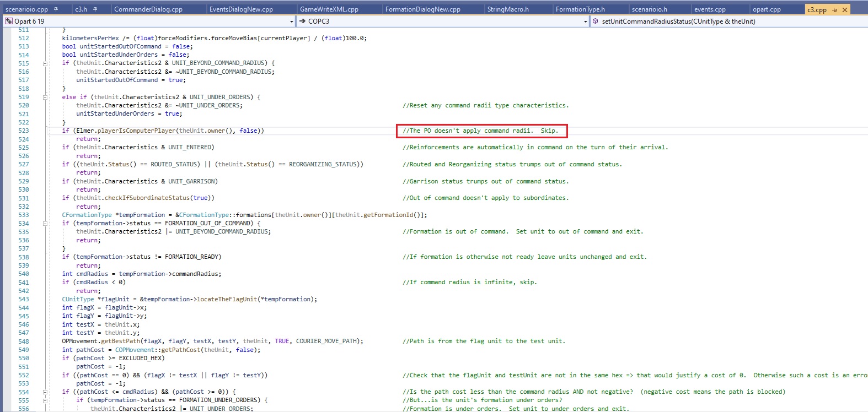Click line number 523 in the gutter
Screen dimensions: 868x412
24,131
